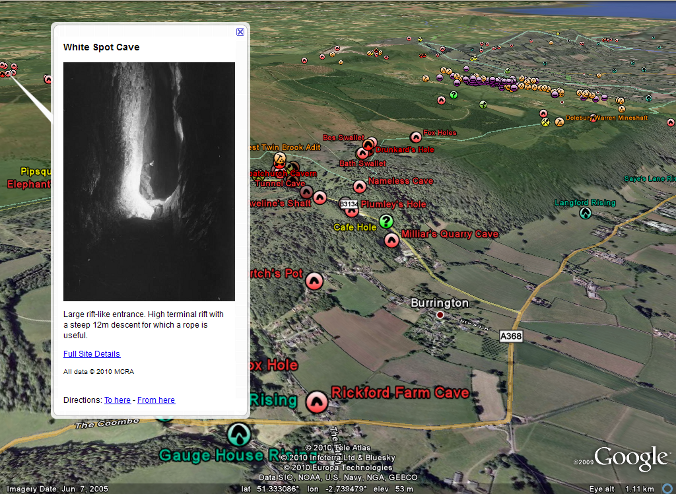Click the green Cafe Hole question-mark marker
Screen dimensions: 676x494
[386, 222]
